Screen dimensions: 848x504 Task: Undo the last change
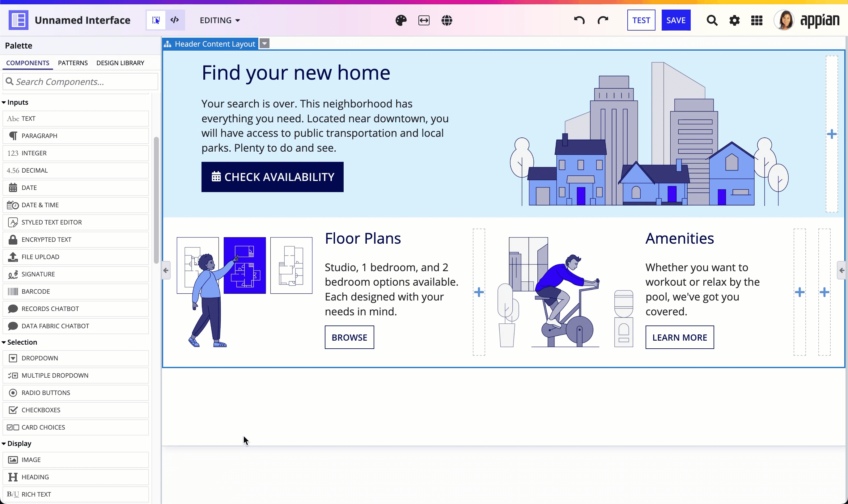(x=579, y=20)
